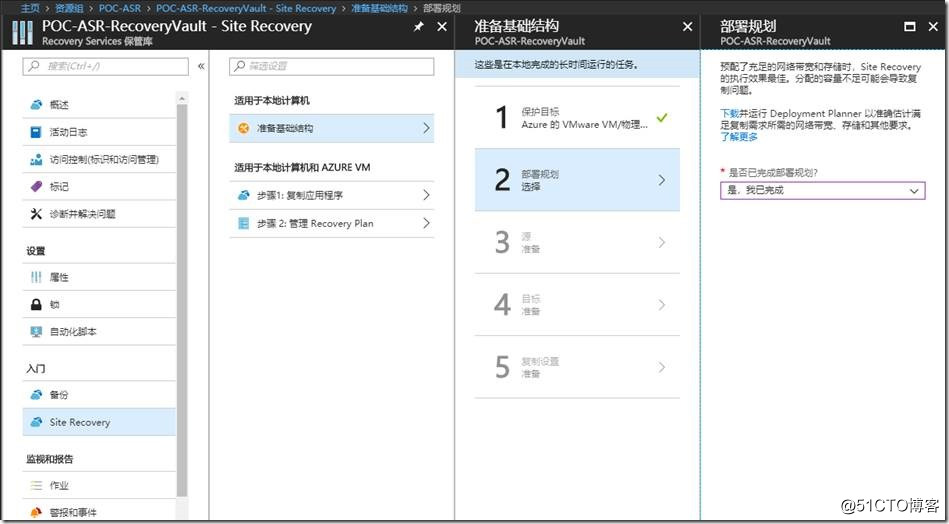This screenshot has height=524, width=949.
Task: Open step 2 部署规划 chevron
Action: 662,180
